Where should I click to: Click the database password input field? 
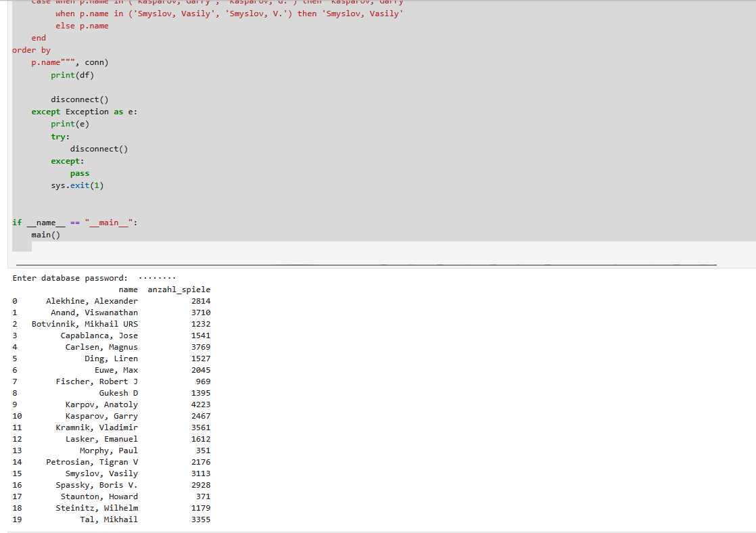click(157, 278)
